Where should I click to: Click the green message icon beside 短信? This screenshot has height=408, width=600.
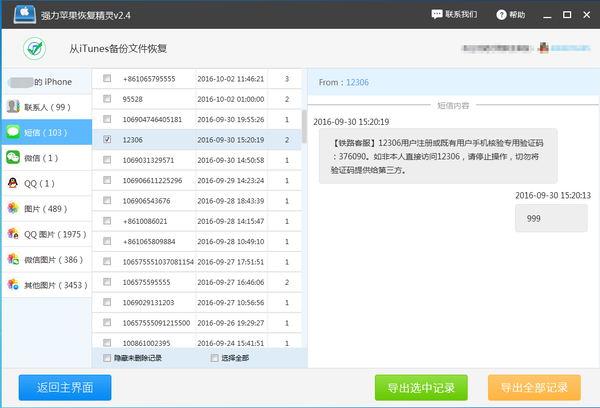[x=13, y=132]
